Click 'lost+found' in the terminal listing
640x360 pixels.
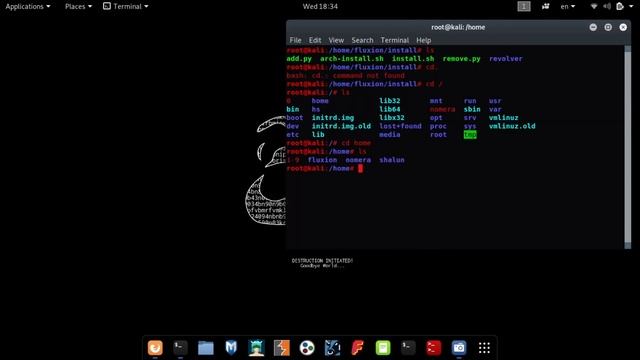coord(400,126)
